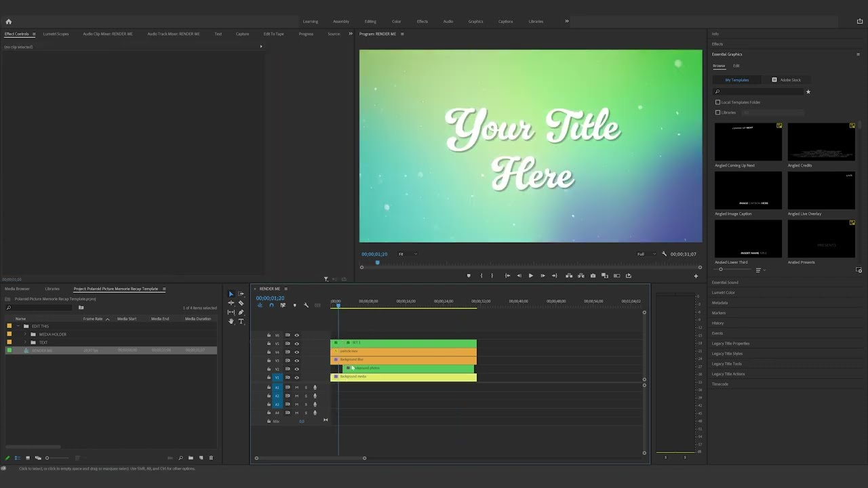Toggle Linked Selection in the timeline
This screenshot has height=488, width=868.
[x=283, y=305]
